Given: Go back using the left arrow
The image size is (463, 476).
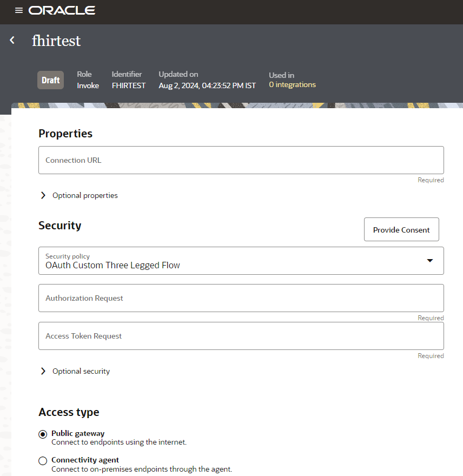Looking at the screenshot, I should 12,40.
